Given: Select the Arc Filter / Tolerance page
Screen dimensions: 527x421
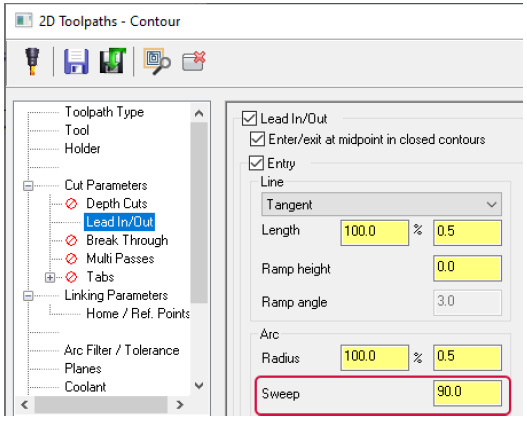Looking at the screenshot, I should 122,350.
